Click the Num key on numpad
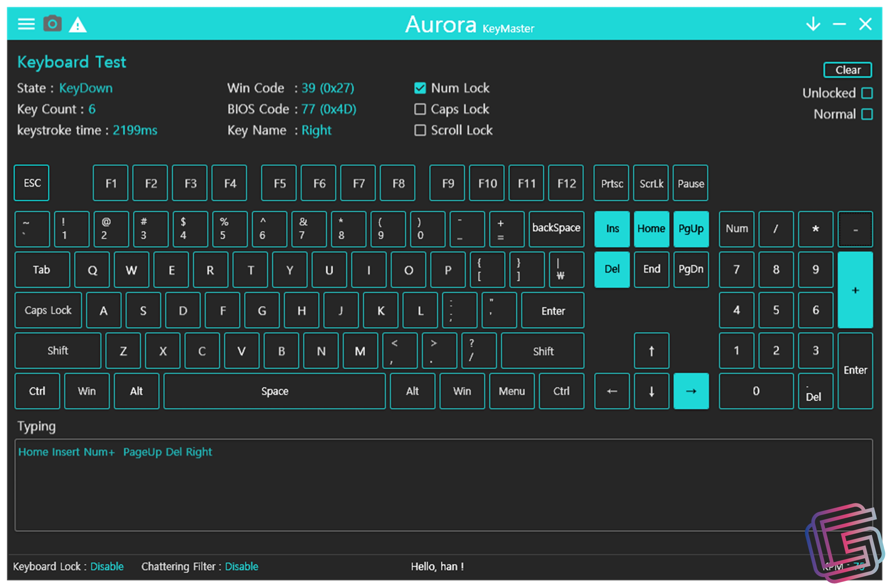This screenshot has width=890, height=588. point(737,229)
